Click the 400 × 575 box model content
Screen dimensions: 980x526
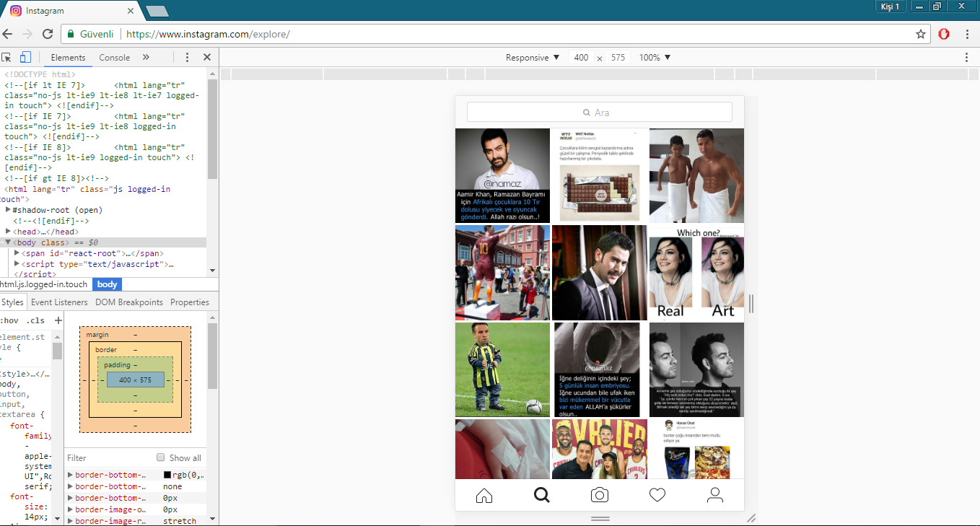[136, 380]
